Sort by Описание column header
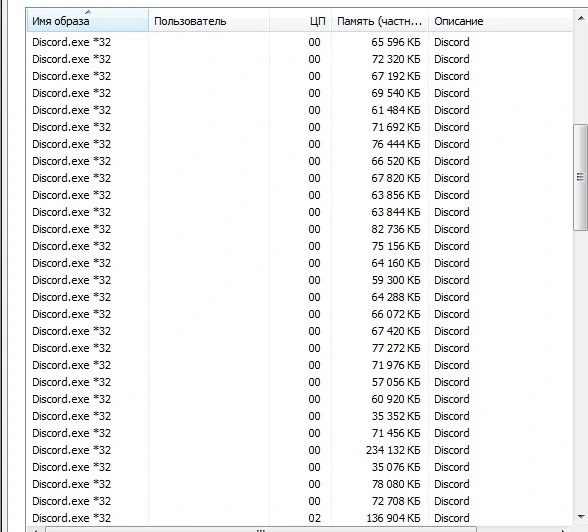This screenshot has width=588, height=532. [x=500, y=21]
